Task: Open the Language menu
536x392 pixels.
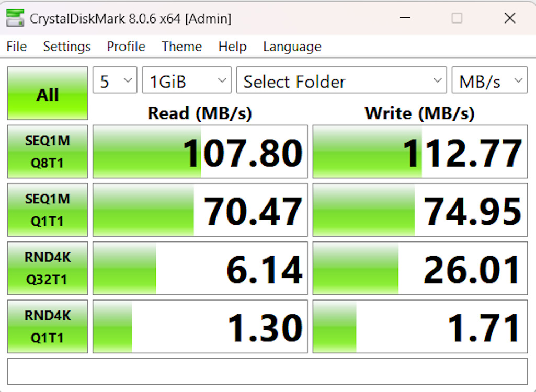Action: click(292, 47)
